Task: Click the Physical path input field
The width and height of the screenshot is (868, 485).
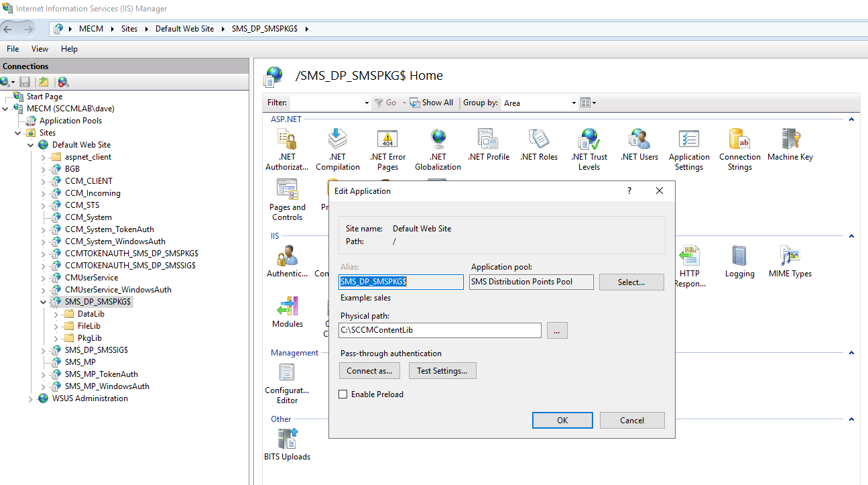Action: tap(440, 330)
